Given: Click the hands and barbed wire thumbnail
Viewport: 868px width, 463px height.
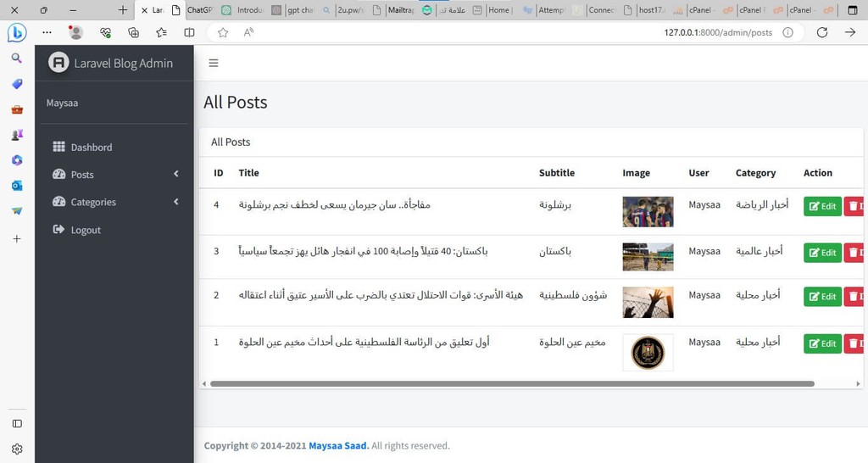Looking at the screenshot, I should pyautogui.click(x=648, y=302).
